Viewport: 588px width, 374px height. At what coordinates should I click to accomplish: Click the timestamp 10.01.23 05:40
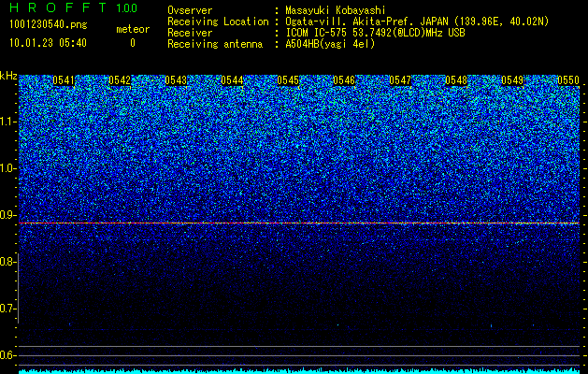[x=48, y=43]
